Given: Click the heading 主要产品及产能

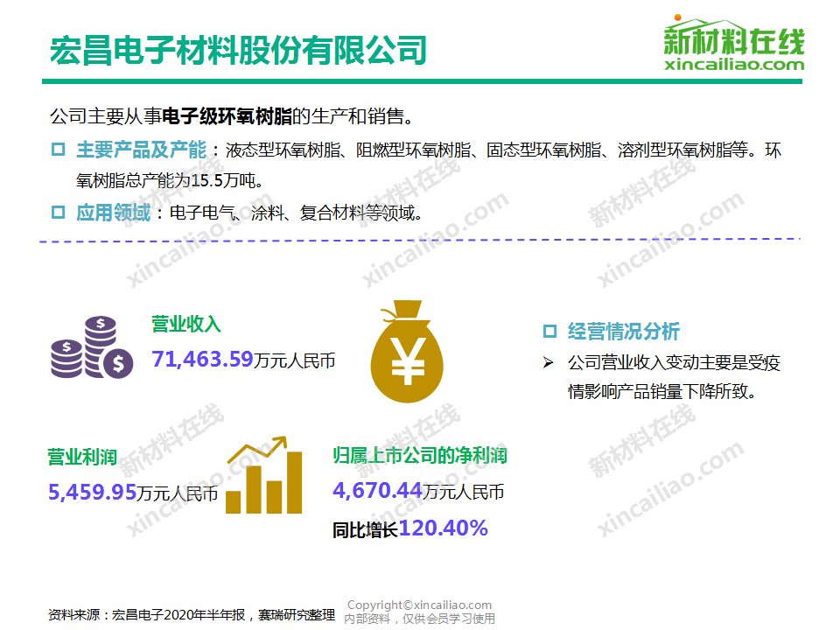Looking at the screenshot, I should (x=142, y=150).
